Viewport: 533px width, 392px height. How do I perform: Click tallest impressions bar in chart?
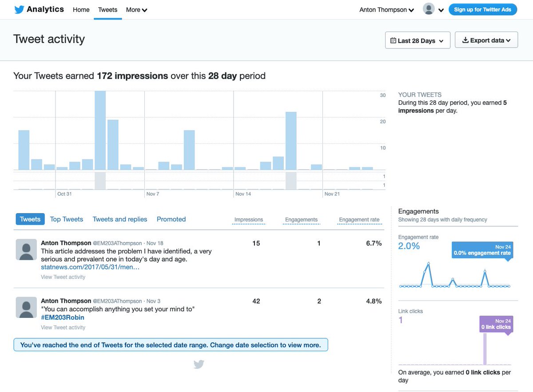tap(100, 131)
